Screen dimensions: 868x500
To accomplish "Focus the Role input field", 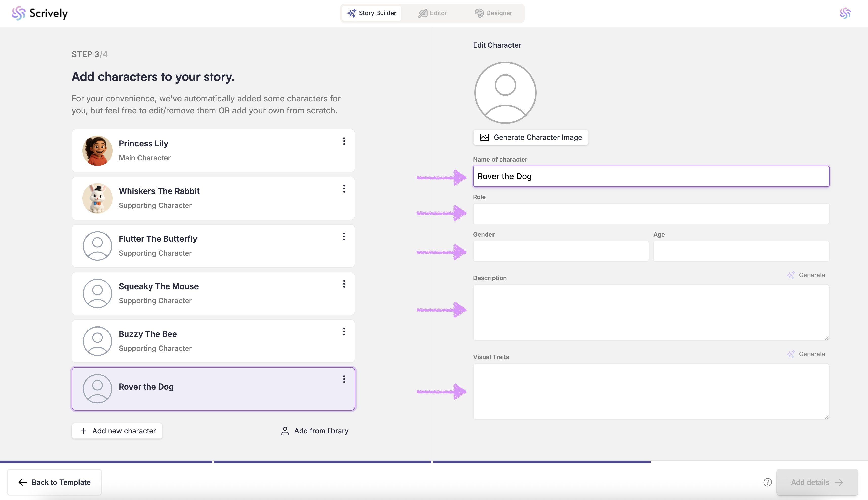I will 651,214.
